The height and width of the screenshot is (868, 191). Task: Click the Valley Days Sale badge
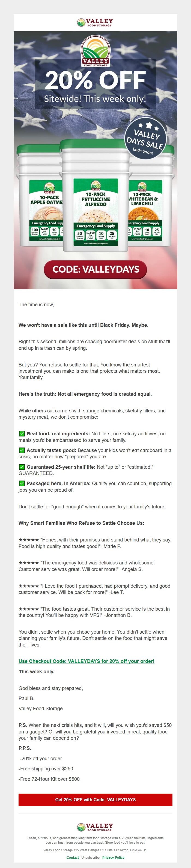coord(145,139)
